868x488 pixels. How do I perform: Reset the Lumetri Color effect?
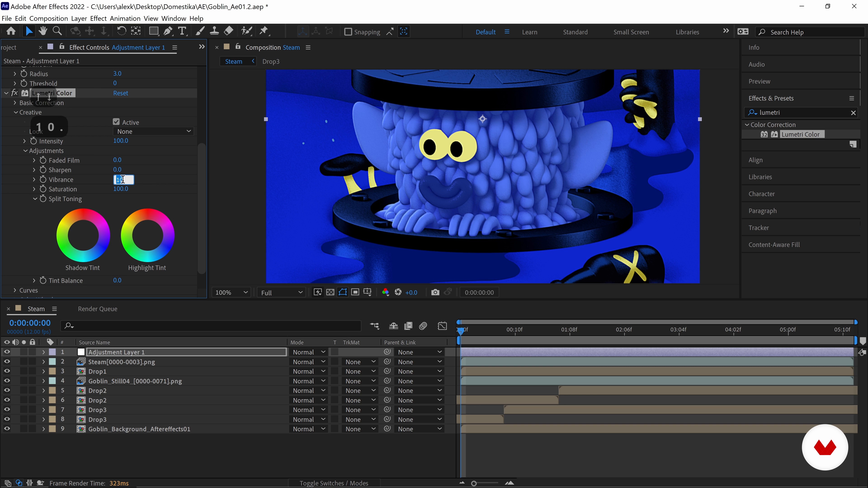[x=121, y=93]
